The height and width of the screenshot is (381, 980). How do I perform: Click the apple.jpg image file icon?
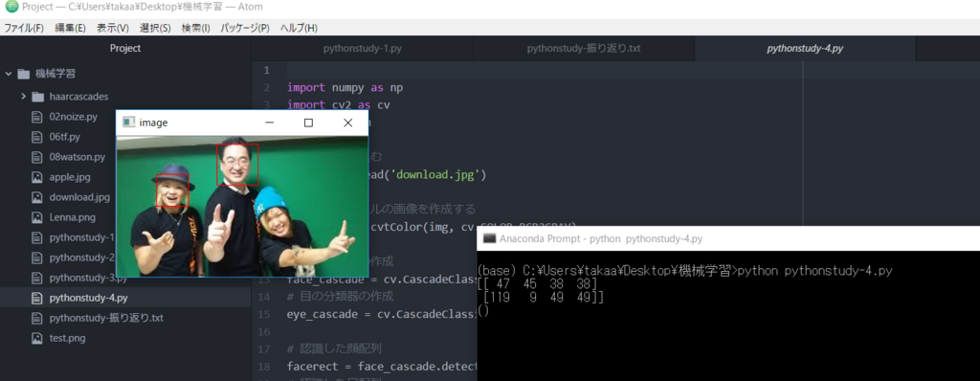click(x=37, y=177)
